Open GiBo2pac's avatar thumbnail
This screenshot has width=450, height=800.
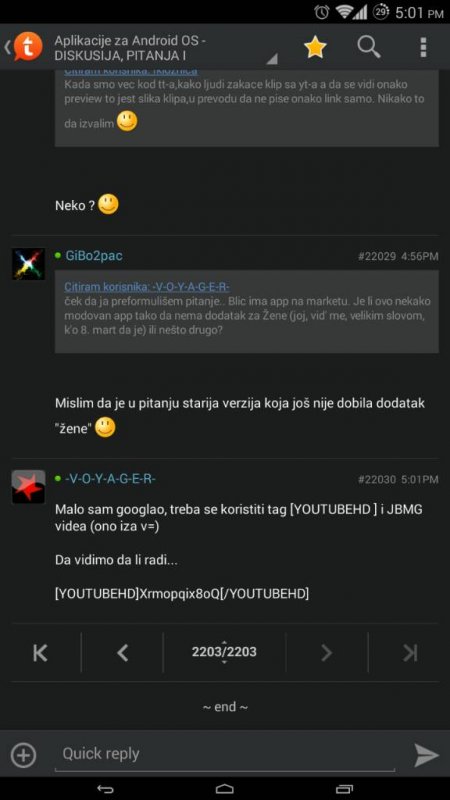(28, 264)
